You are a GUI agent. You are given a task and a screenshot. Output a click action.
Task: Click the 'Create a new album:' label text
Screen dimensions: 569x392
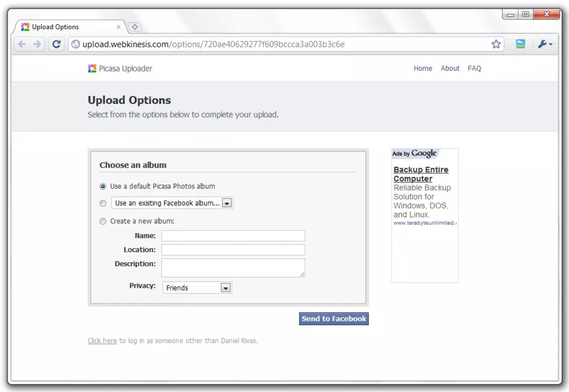[142, 221]
